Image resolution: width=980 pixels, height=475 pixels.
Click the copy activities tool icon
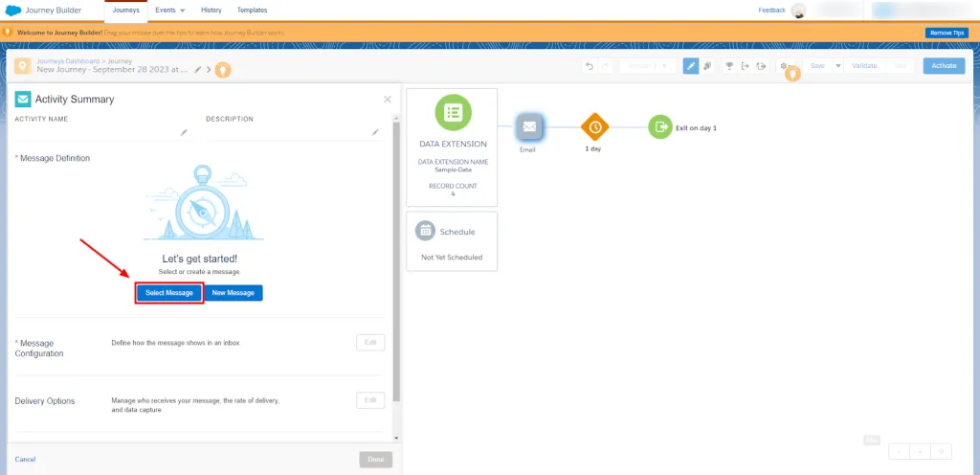[707, 66]
